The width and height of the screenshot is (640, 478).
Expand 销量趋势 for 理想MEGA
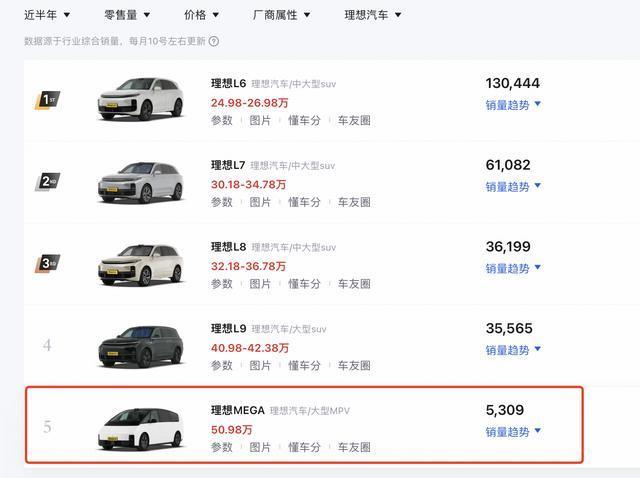[x=513, y=431]
